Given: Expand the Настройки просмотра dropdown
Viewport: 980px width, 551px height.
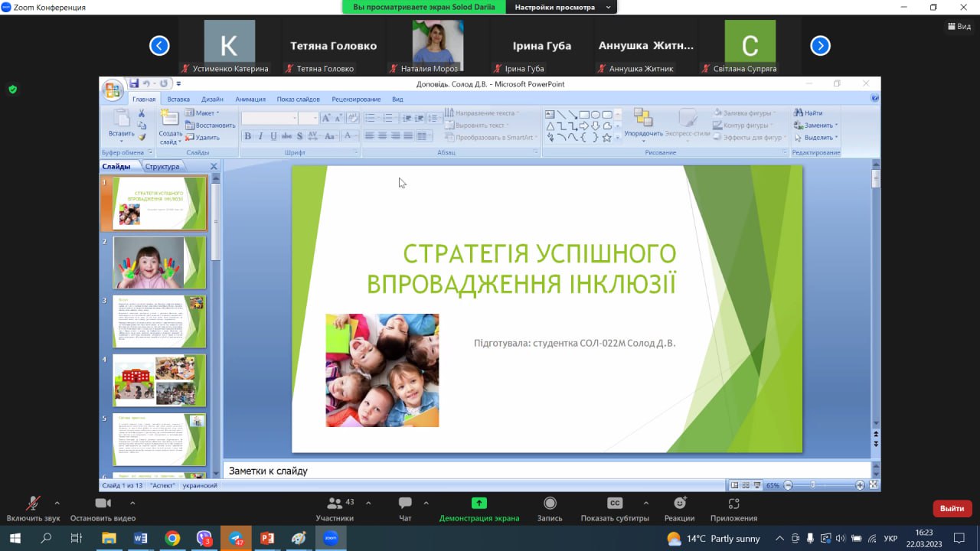Looking at the screenshot, I should [x=609, y=7].
